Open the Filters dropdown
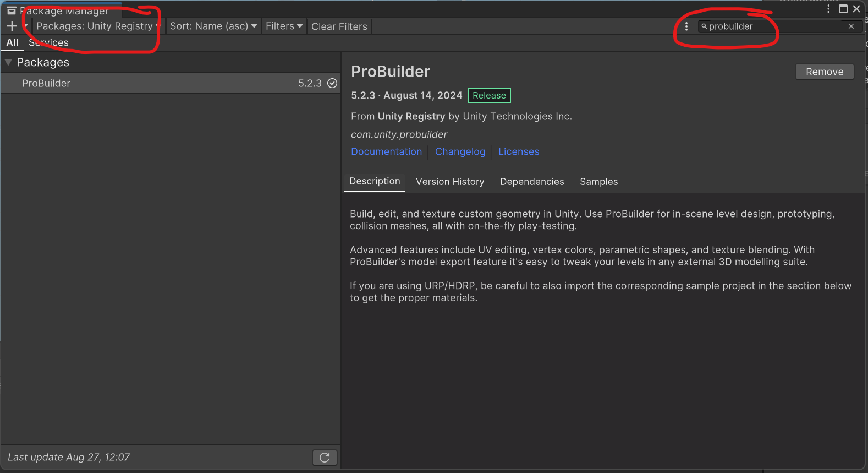Viewport: 868px width, 473px height. (284, 26)
